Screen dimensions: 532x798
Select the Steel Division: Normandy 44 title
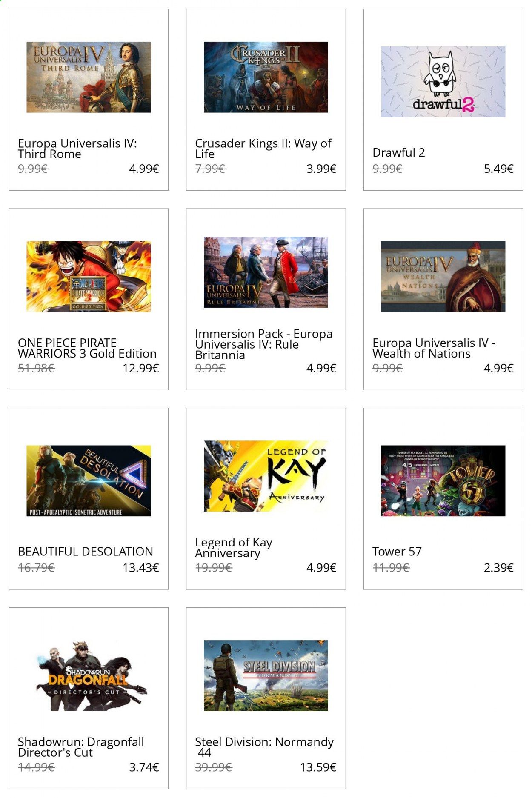264,747
